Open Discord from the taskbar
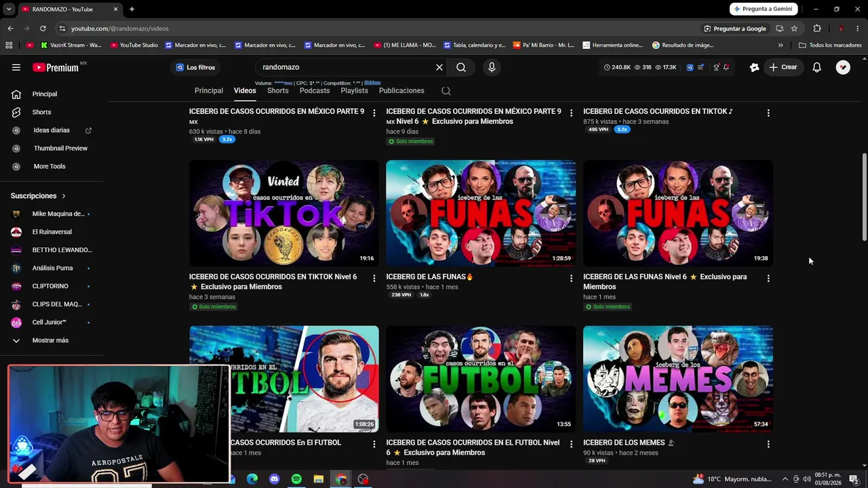 (x=274, y=479)
